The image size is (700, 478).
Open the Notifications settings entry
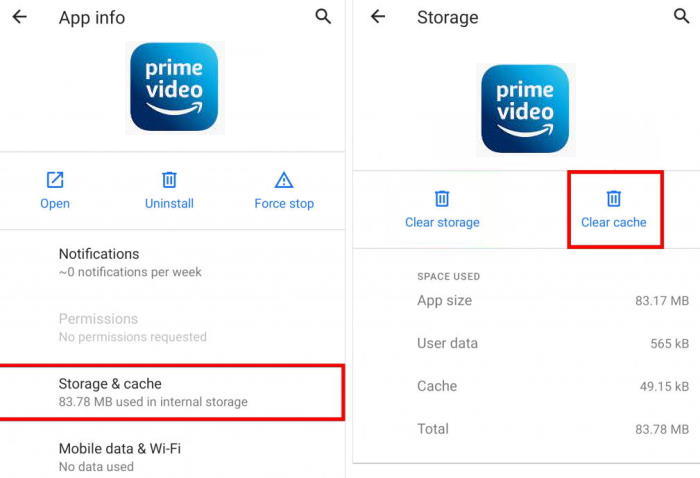click(172, 262)
